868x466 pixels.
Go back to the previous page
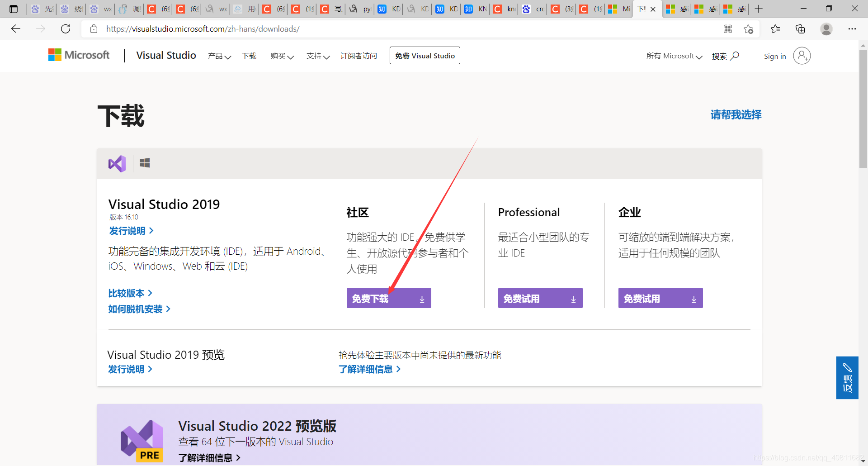click(x=16, y=29)
